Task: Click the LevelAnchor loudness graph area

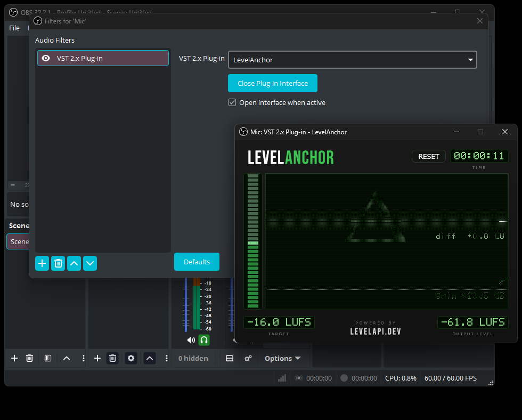Action: click(387, 241)
